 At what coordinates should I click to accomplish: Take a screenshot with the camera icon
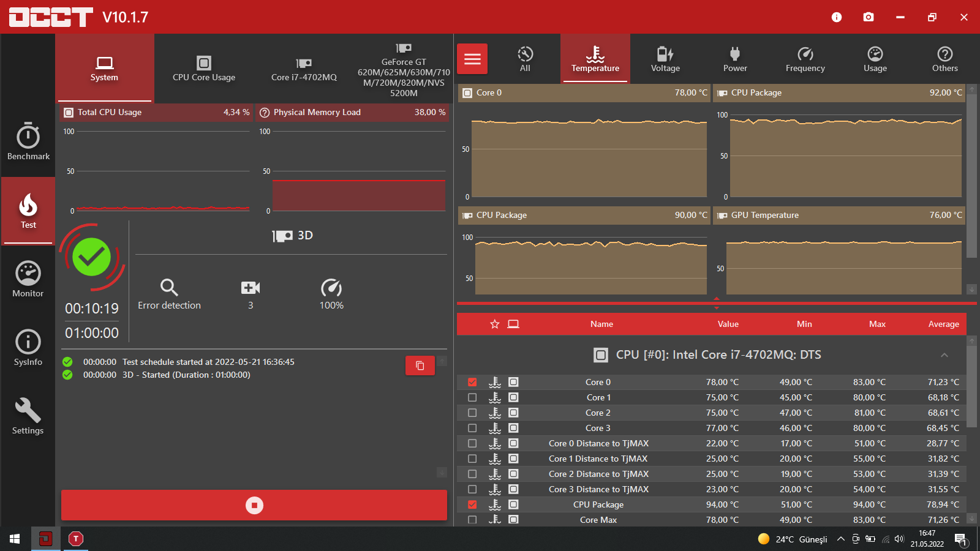(869, 17)
